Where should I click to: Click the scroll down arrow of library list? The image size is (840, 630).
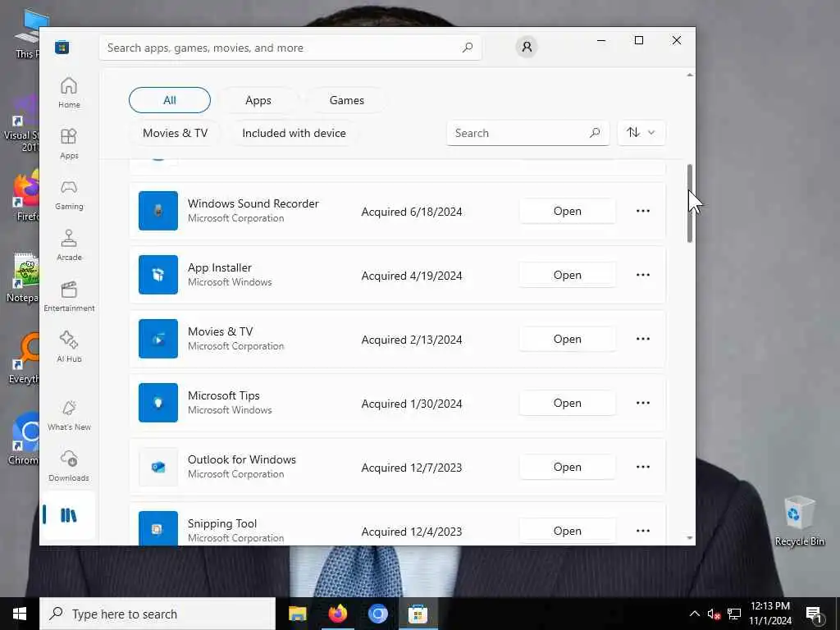[689, 538]
